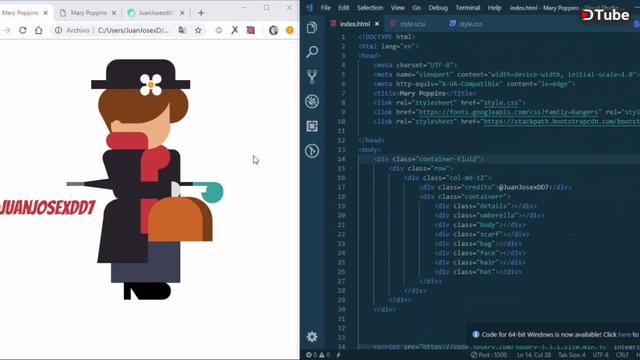The height and width of the screenshot is (360, 640).
Task: Click the div class "scarf" line
Action: 482,234
